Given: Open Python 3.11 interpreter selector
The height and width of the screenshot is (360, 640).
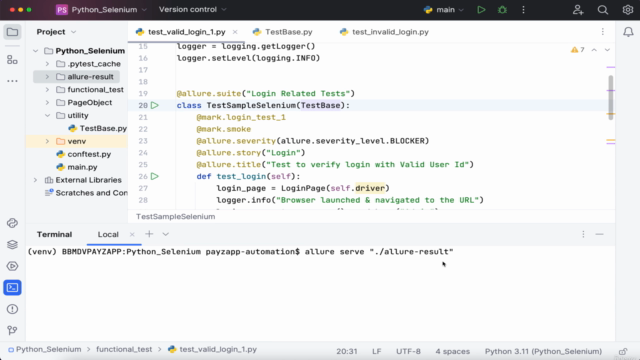Looking at the screenshot, I should pyautogui.click(x=543, y=351).
